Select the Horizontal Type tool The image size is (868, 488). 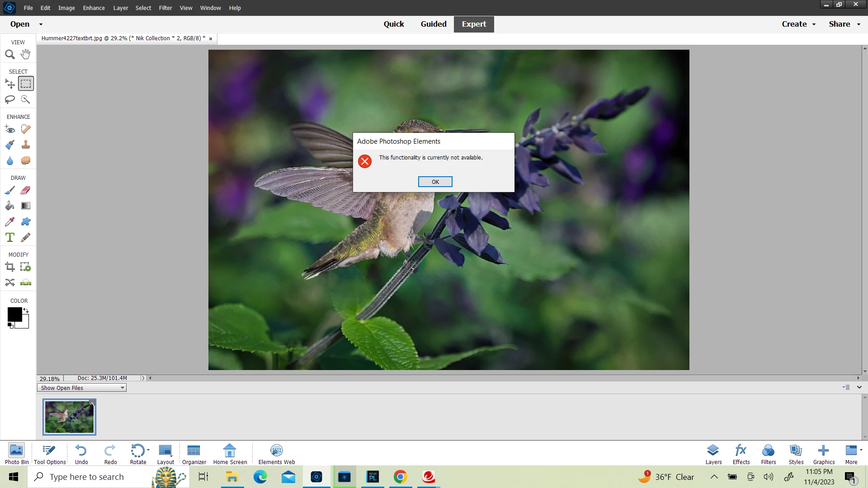10,238
